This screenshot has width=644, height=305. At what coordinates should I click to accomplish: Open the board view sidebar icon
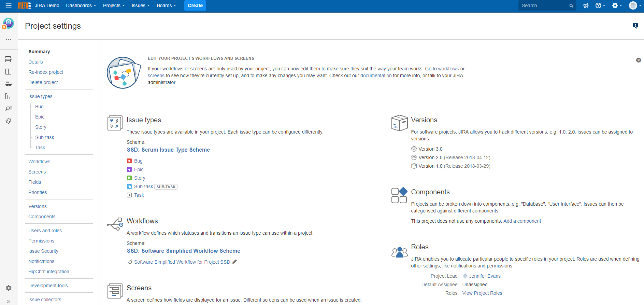pos(9,72)
